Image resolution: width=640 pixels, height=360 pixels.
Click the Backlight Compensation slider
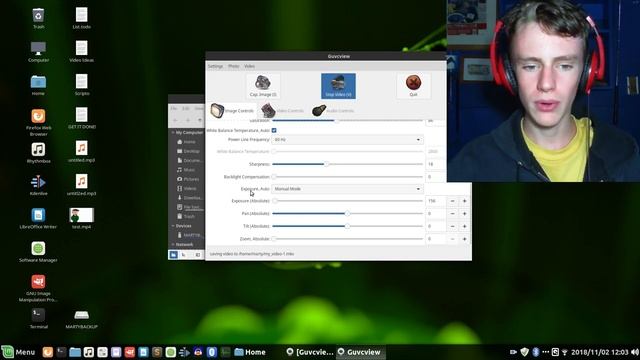point(347,177)
